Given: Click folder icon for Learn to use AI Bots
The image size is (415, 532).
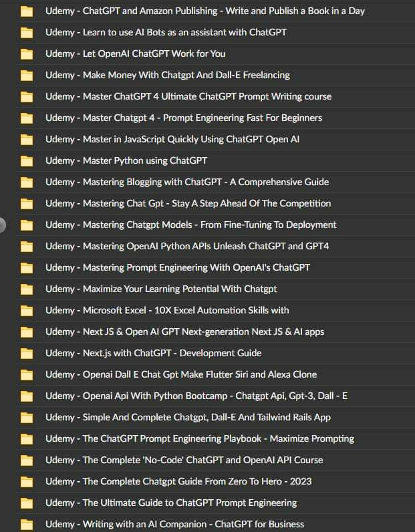Looking at the screenshot, I should pyautogui.click(x=27, y=33).
